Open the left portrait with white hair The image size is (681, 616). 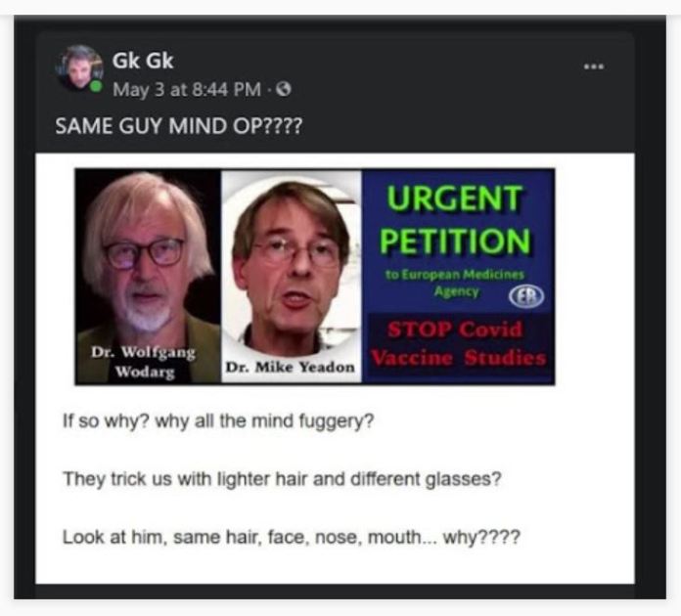coord(148,276)
